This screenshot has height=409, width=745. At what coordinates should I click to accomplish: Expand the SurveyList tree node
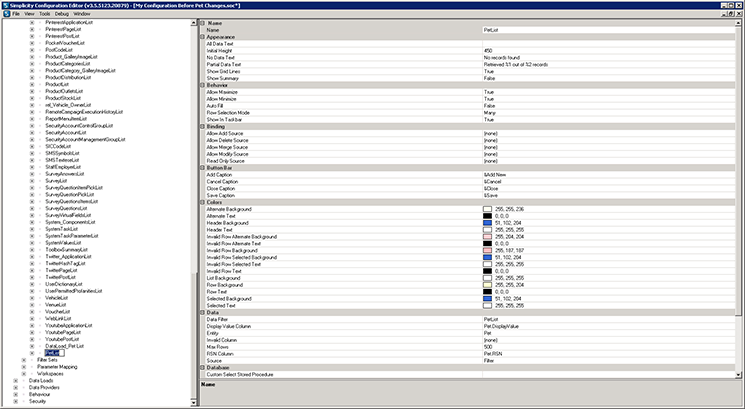(32, 181)
